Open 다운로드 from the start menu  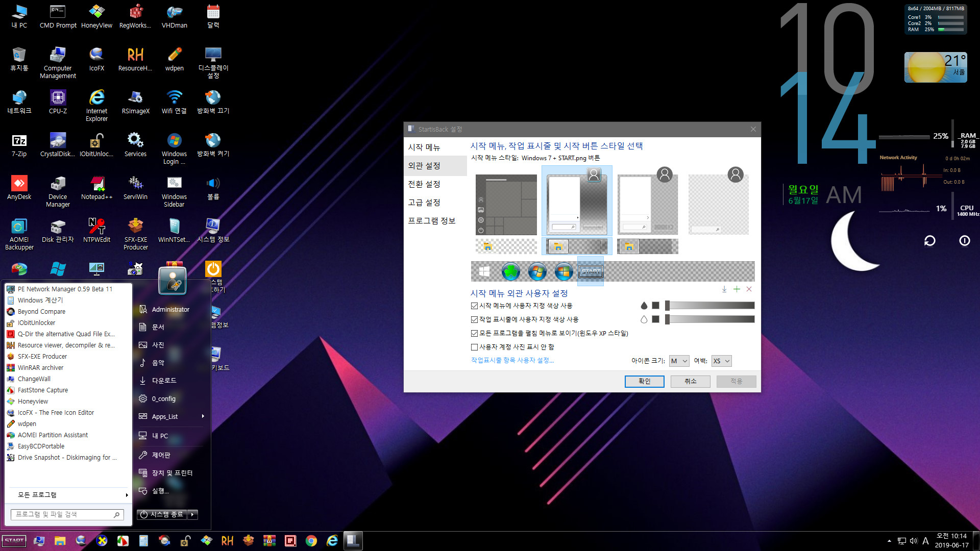(171, 380)
